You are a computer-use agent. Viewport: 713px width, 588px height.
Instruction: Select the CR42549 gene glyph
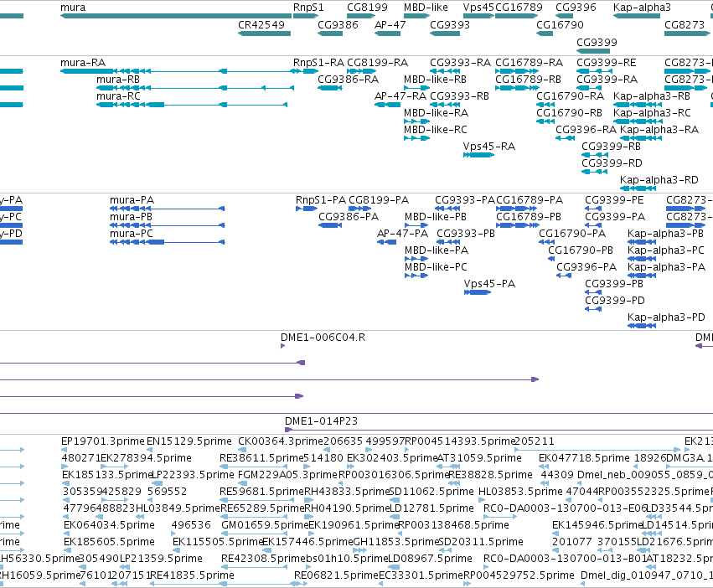pyautogui.click(x=264, y=34)
